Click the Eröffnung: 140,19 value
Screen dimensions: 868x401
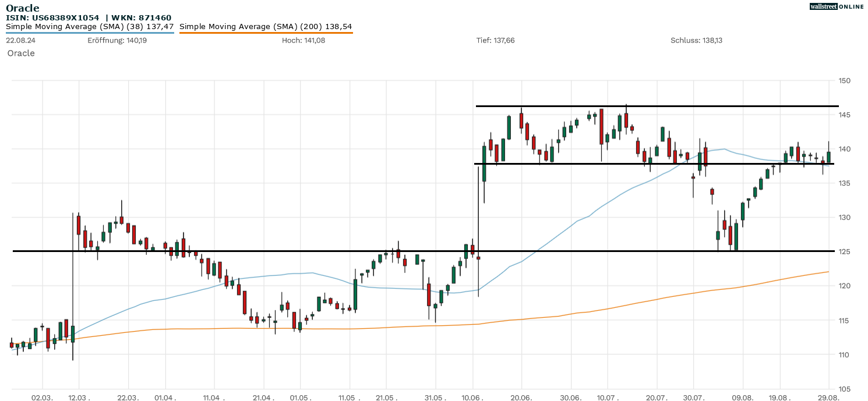pos(117,40)
